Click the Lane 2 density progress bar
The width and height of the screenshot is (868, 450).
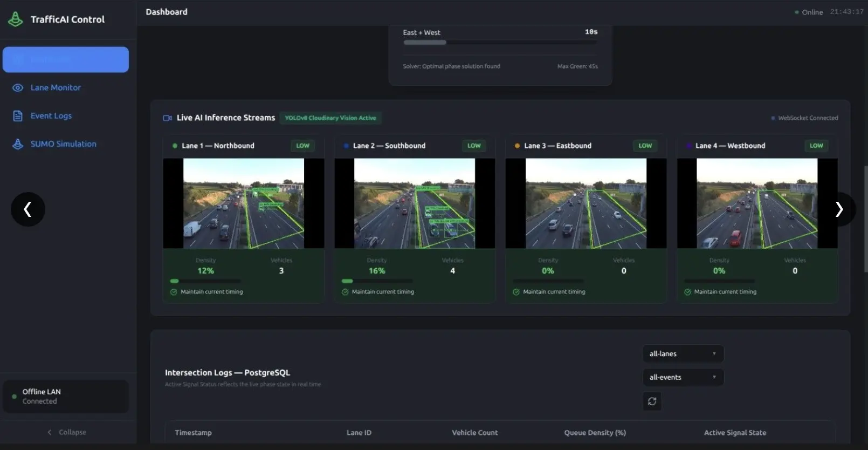(x=377, y=281)
